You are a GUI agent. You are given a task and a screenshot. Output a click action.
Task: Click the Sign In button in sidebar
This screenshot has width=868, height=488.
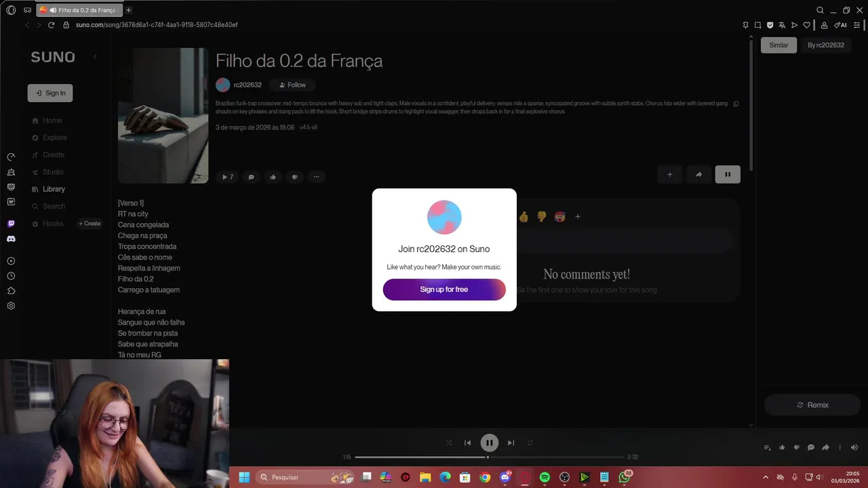click(x=50, y=93)
